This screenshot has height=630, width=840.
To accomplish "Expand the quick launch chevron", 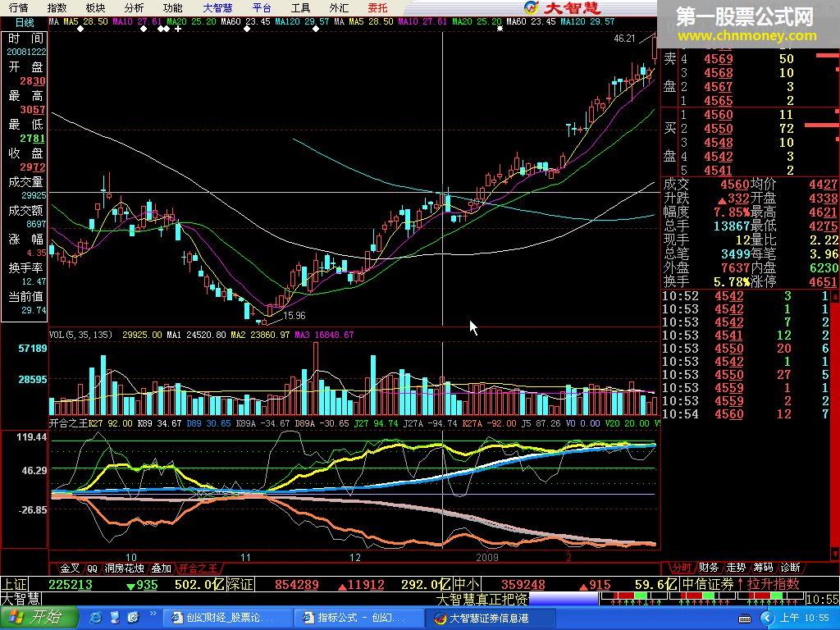I will (x=153, y=614).
